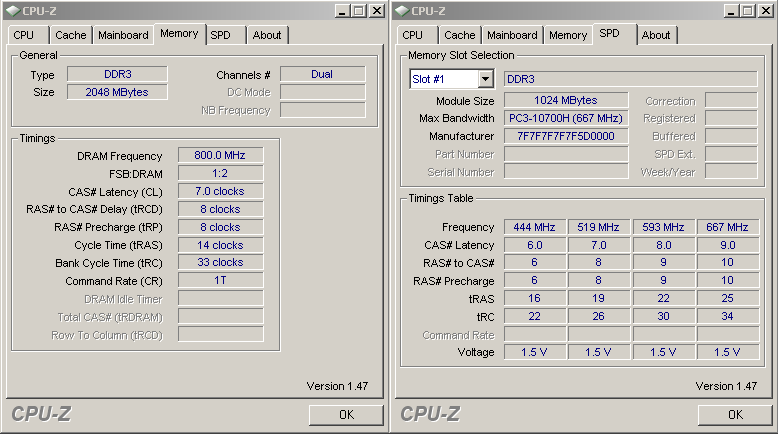Screen dimensions: 778x434
Task: Click the FSB:DRAM ratio value 1:2
Action: point(220,173)
